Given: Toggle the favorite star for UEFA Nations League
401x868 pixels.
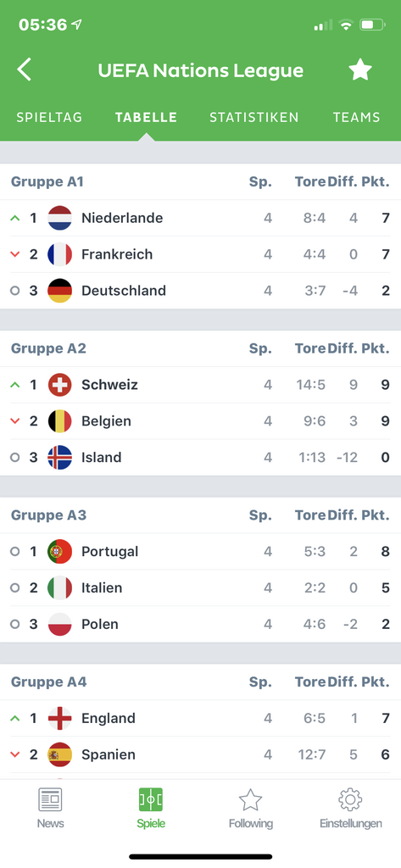Looking at the screenshot, I should [360, 70].
